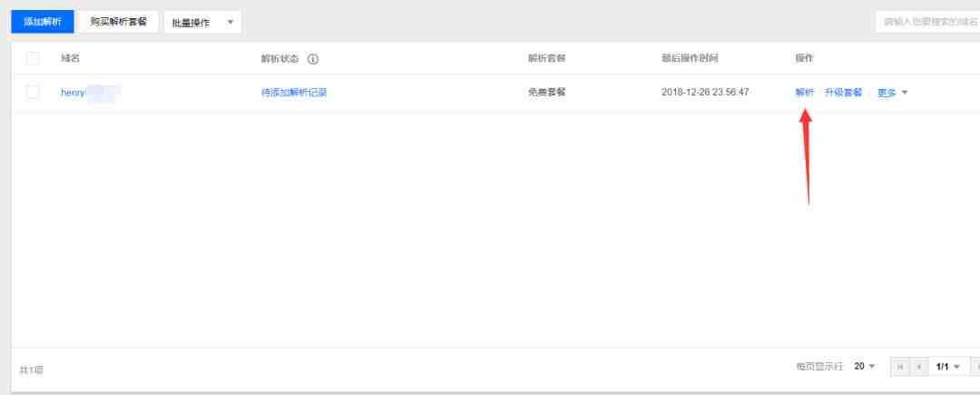
Task: Click the 解析 action link
Action: pyautogui.click(x=804, y=93)
